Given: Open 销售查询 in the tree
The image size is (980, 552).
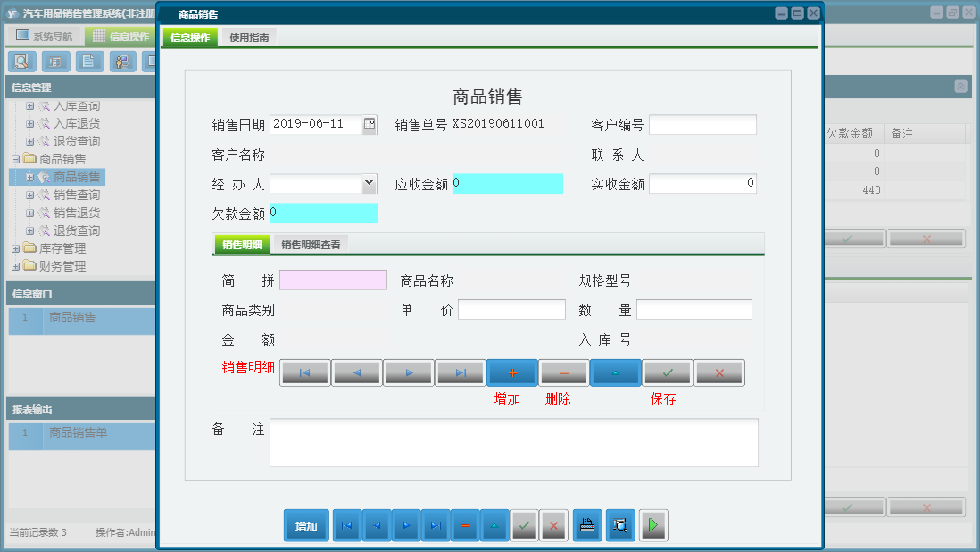Looking at the screenshot, I should (76, 195).
